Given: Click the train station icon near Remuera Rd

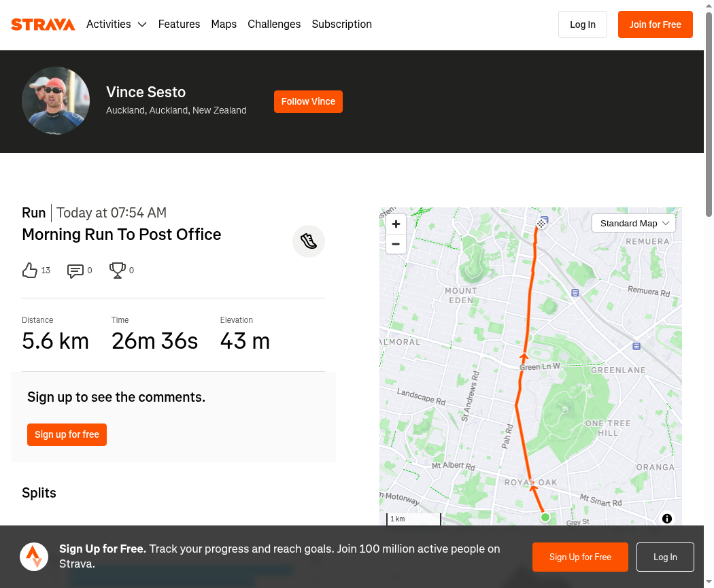Looking at the screenshot, I should (575, 292).
